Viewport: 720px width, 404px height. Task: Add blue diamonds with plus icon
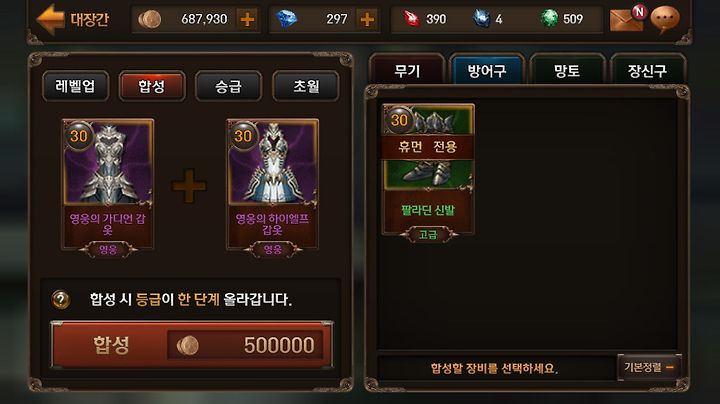[367, 19]
